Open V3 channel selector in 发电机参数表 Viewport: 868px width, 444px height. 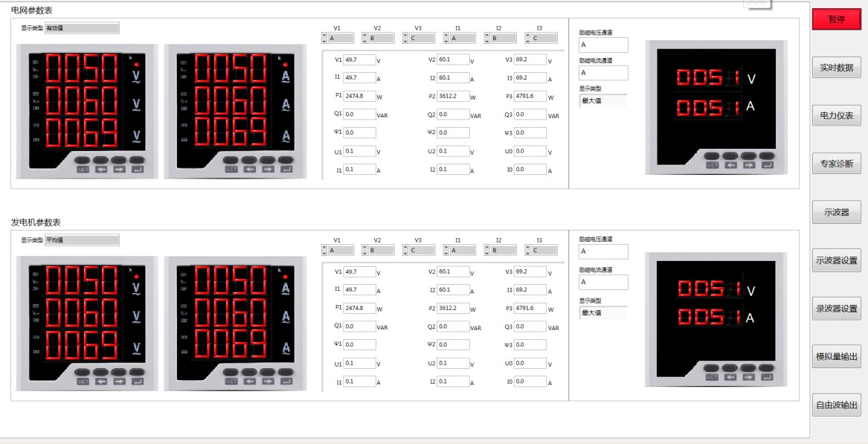click(422, 250)
